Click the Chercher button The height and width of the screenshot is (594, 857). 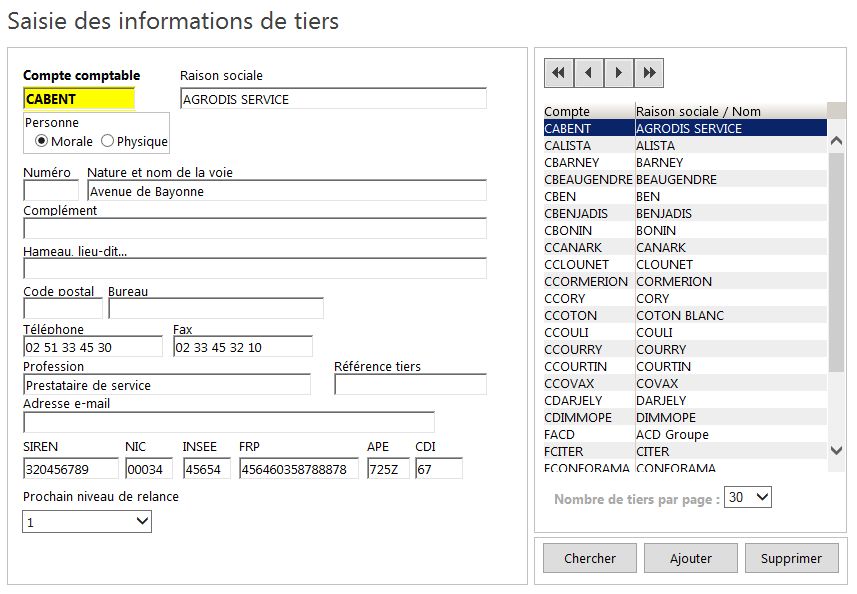(590, 558)
